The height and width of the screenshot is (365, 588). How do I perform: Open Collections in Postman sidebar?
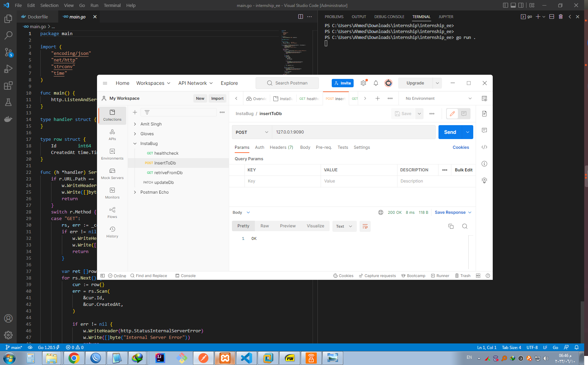click(x=112, y=115)
